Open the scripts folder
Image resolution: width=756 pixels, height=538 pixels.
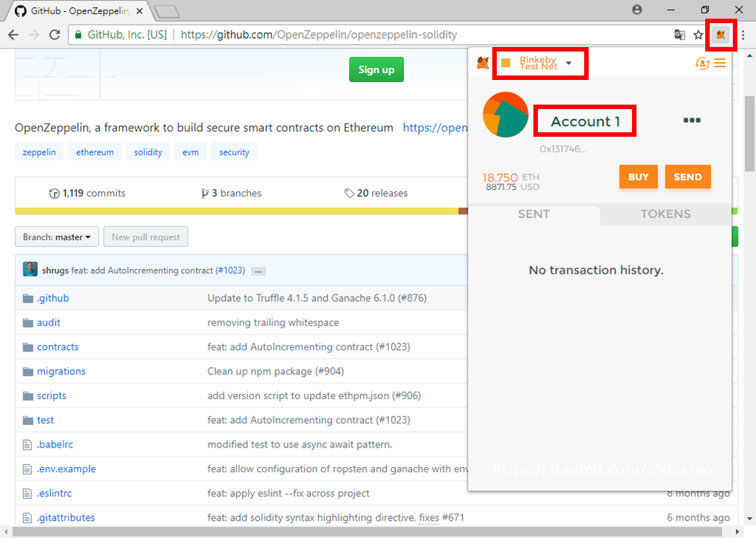52,396
